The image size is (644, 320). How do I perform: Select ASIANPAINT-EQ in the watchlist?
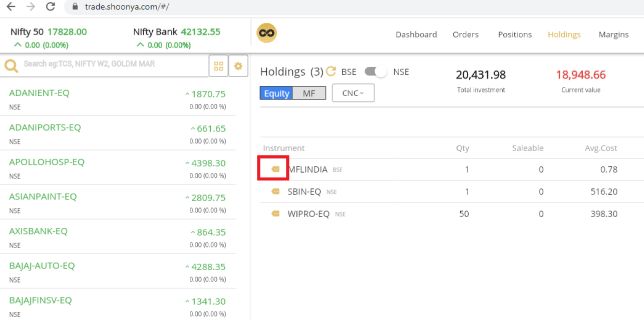[43, 196]
